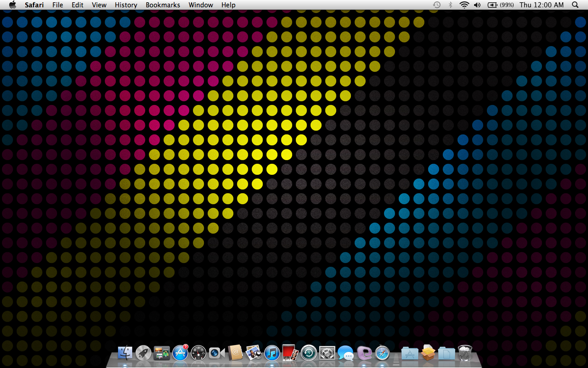Open System Preferences gear icon
This screenshot has width=588, height=368.
(327, 353)
